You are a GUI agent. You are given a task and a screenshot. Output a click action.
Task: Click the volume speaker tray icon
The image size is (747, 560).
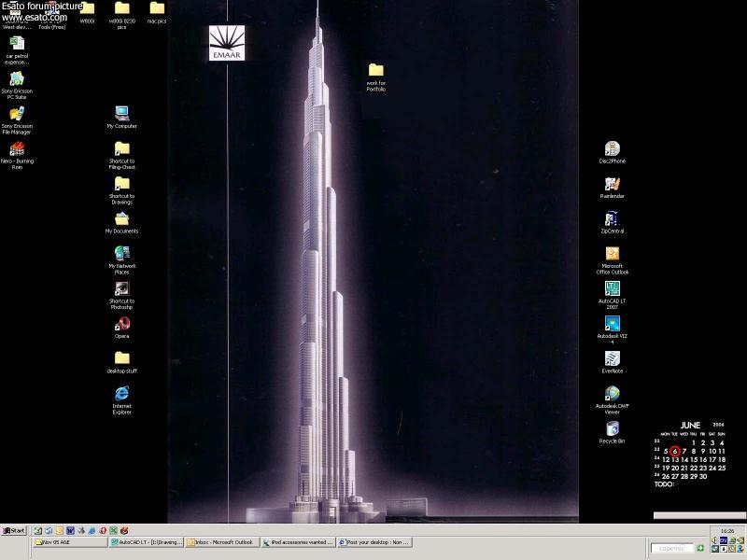click(714, 540)
